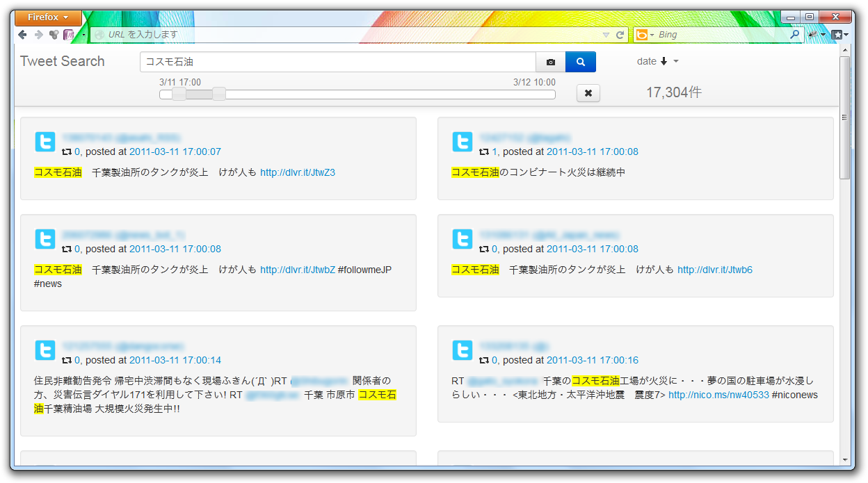Click the 17,304件 result count
The image size is (868, 483).
(674, 92)
